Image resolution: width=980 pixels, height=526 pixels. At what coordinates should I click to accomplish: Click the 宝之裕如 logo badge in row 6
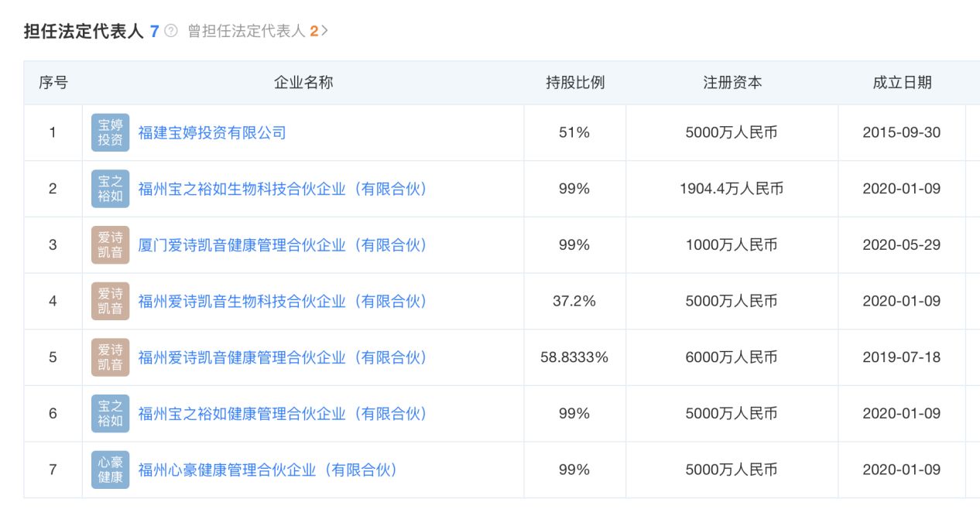point(111,414)
